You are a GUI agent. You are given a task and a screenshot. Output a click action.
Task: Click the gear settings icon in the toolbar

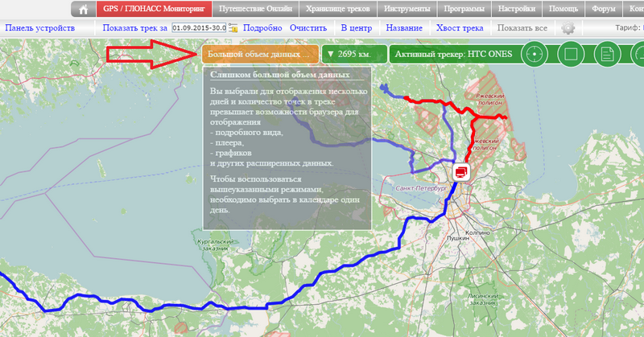[568, 28]
